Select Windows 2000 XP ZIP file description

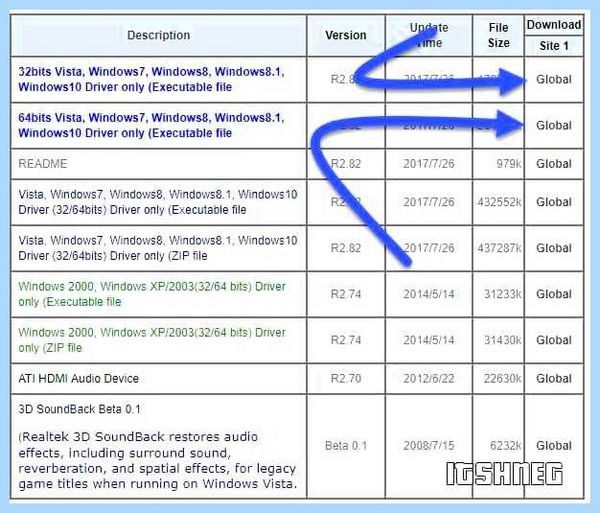[x=152, y=340]
